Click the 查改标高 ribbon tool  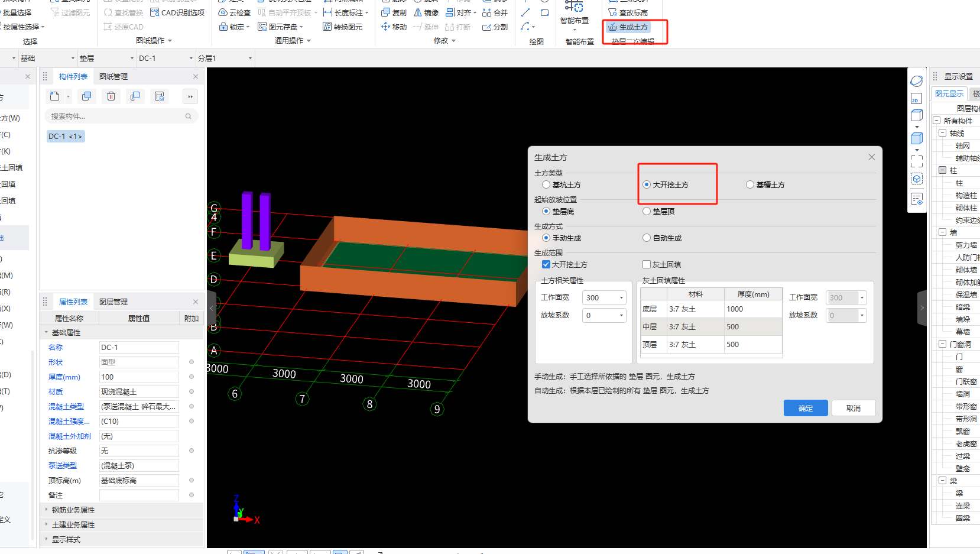pos(628,12)
